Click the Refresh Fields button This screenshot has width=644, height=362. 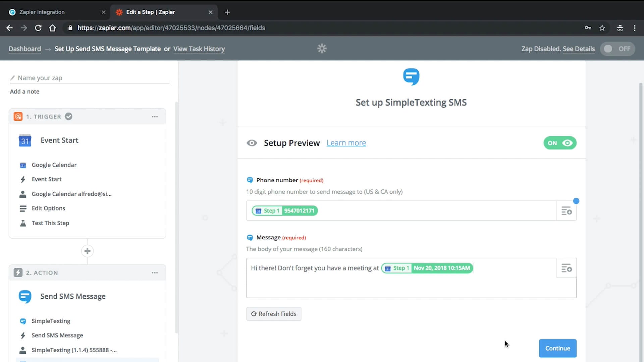pyautogui.click(x=274, y=314)
